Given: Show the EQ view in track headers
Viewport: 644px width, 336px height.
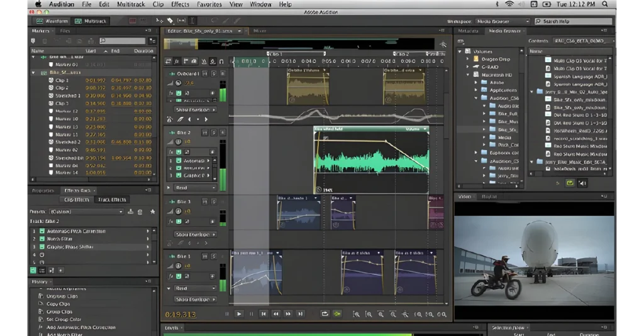Looking at the screenshot, I should pyautogui.click(x=194, y=61).
